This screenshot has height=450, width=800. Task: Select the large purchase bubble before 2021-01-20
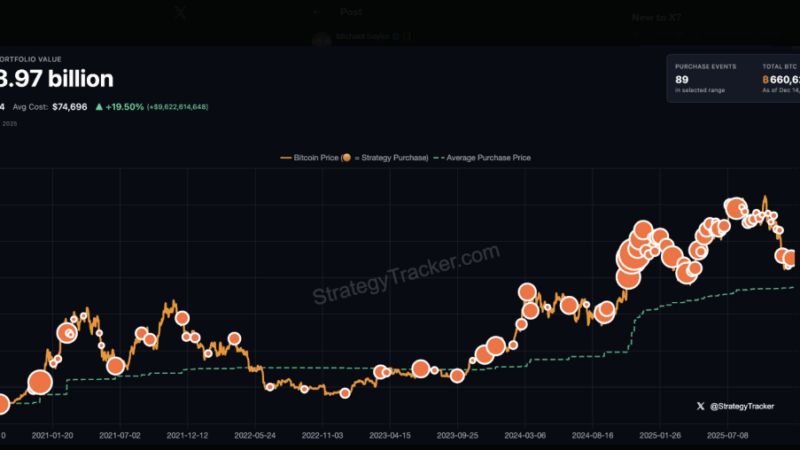click(40, 382)
